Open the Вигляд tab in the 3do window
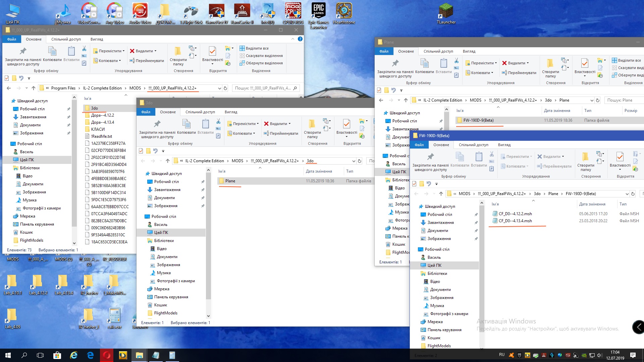This screenshot has height=362, width=644. [231, 112]
